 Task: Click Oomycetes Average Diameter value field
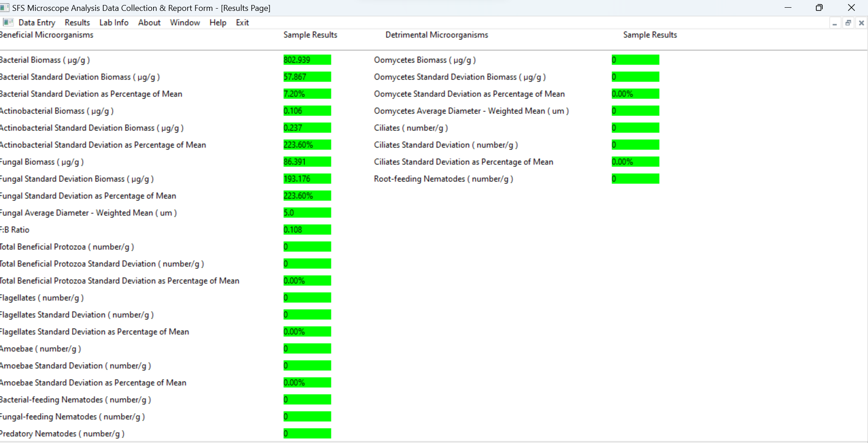point(635,111)
